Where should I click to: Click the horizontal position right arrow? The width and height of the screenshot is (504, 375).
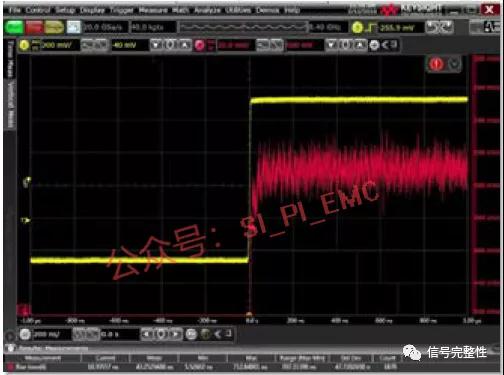(x=176, y=334)
